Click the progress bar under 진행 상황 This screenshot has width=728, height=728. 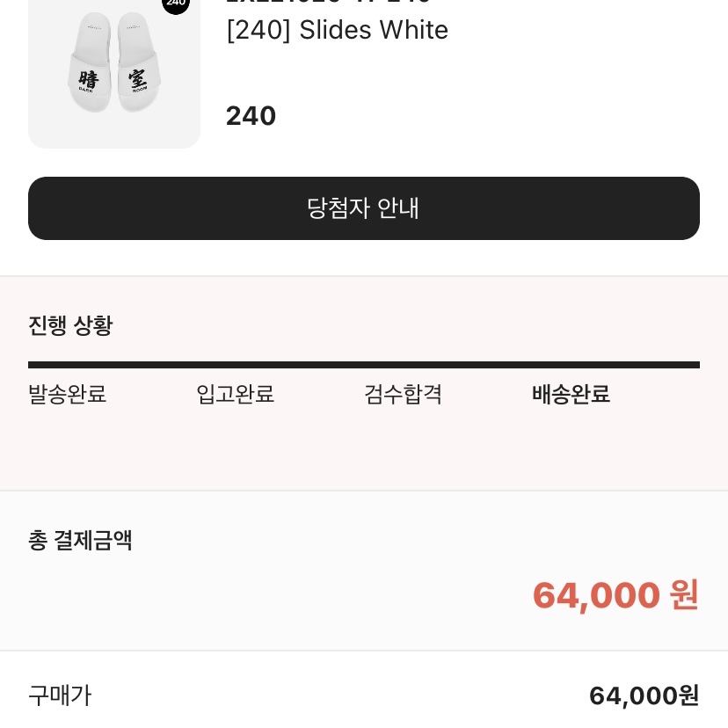tap(364, 364)
